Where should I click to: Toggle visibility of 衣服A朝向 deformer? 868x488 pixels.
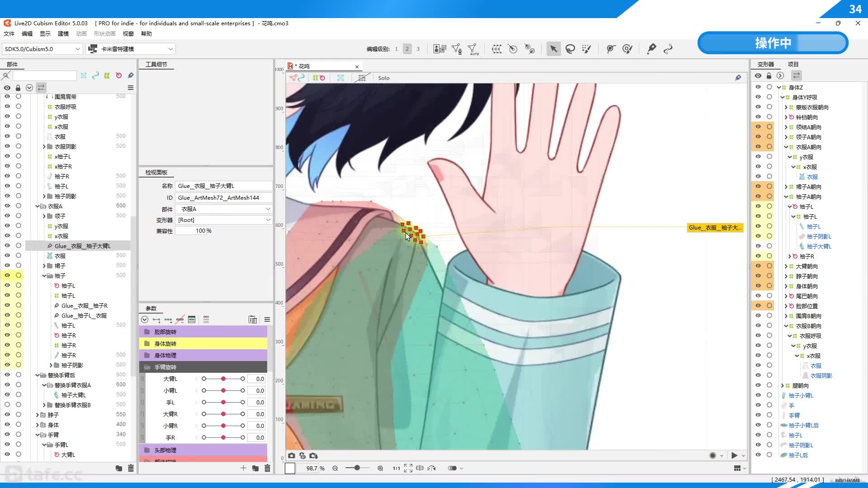[x=758, y=147]
